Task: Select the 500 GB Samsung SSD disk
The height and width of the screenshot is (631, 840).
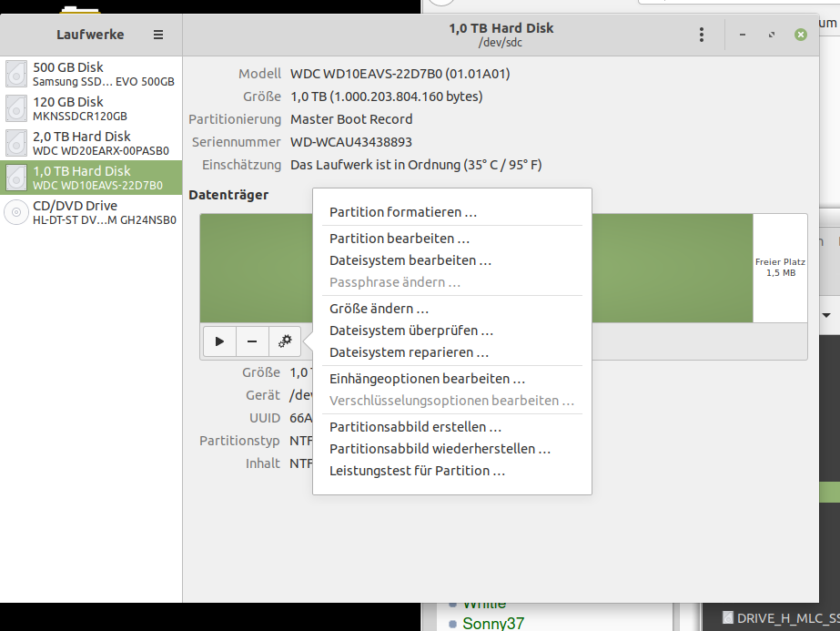Action: [91, 74]
